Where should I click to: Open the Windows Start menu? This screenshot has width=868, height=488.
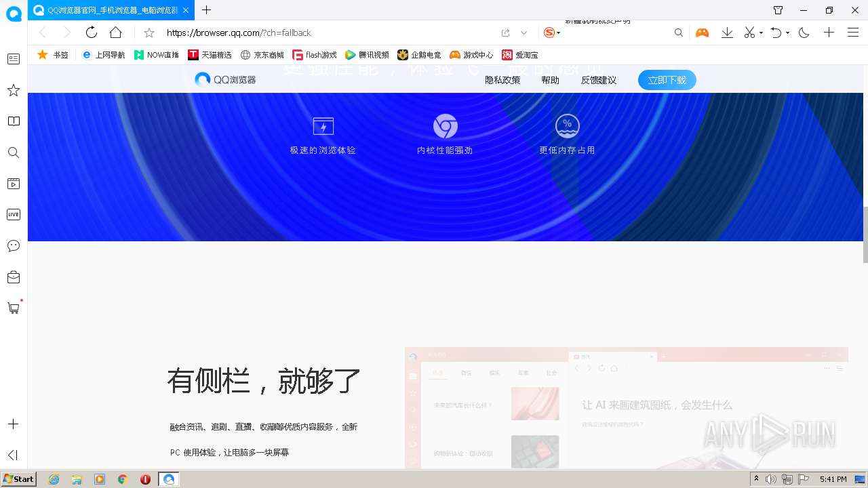pos(18,479)
